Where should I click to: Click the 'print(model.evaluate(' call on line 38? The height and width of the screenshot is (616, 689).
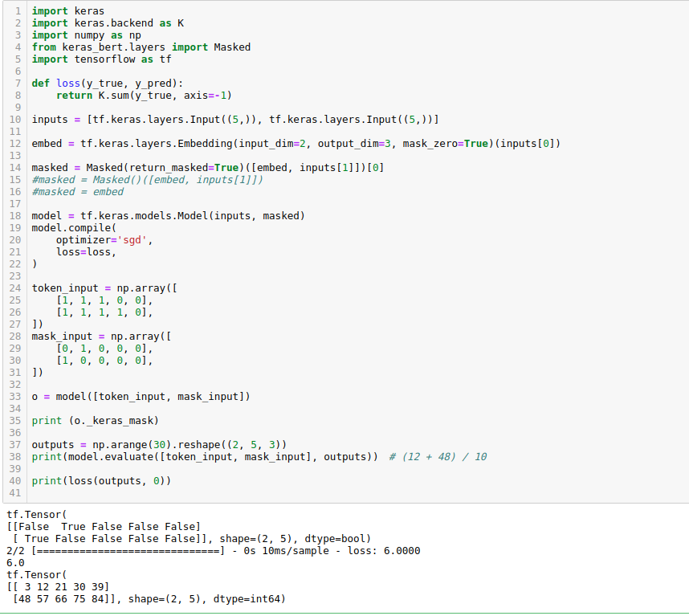click(205, 456)
